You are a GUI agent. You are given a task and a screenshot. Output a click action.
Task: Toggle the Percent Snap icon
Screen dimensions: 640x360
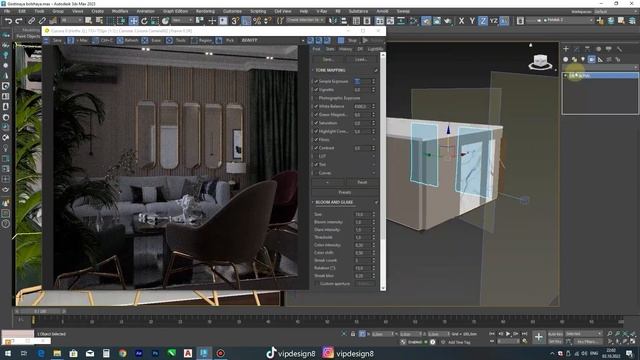click(x=257, y=20)
